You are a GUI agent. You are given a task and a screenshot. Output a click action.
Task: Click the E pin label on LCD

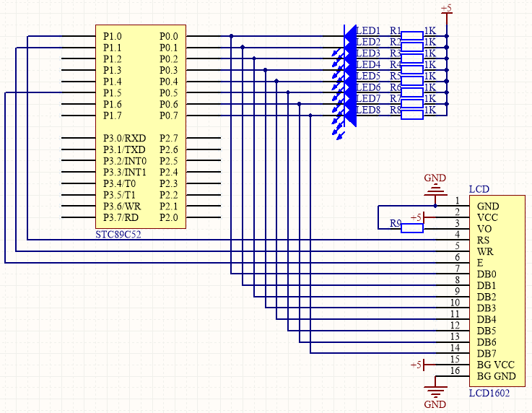(480, 263)
